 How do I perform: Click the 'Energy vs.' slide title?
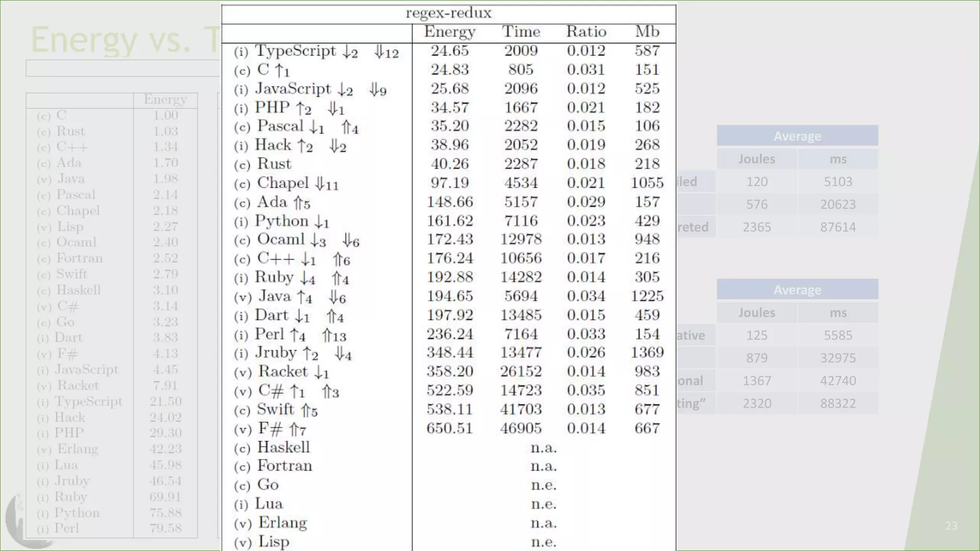point(125,40)
